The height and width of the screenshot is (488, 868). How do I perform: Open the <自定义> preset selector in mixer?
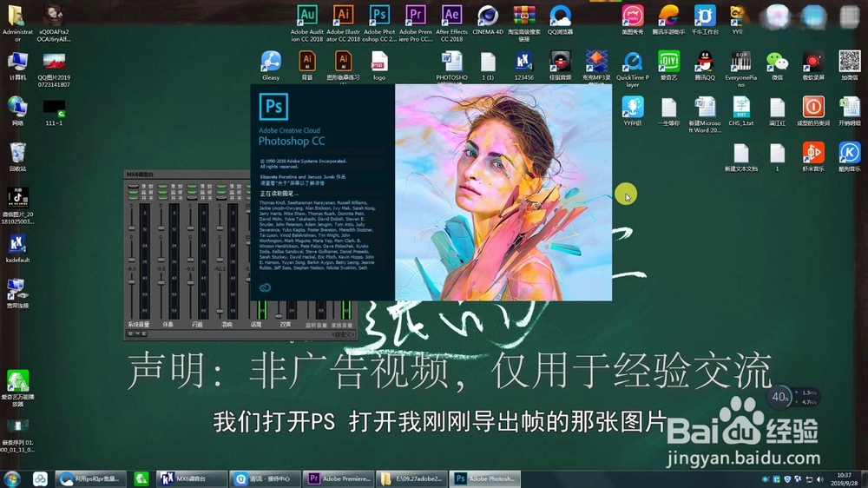343,334
